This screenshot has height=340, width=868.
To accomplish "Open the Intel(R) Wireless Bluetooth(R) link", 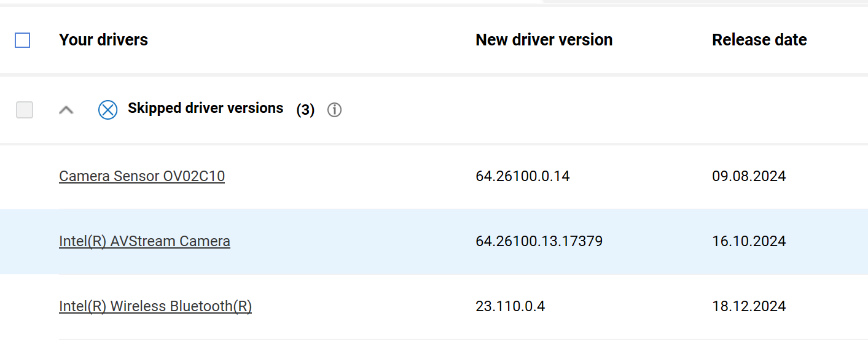I will pyautogui.click(x=155, y=306).
